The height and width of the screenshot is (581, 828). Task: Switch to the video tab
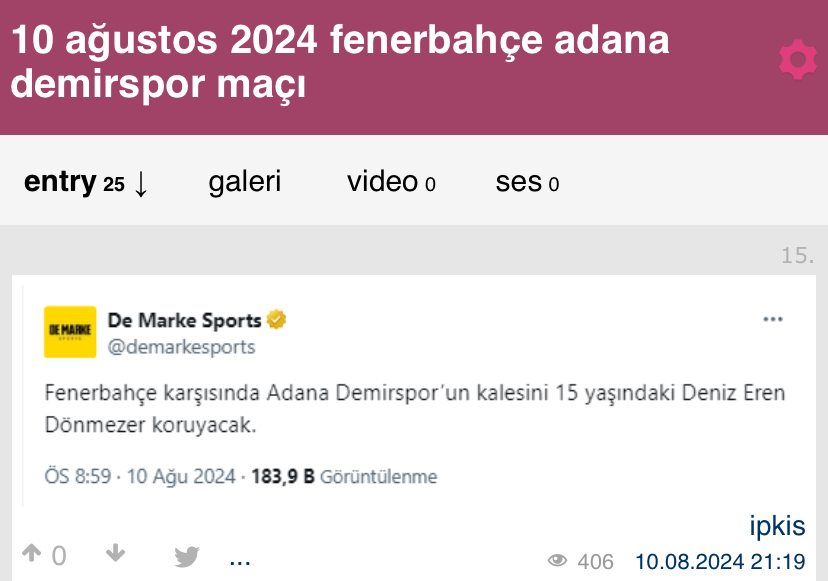click(391, 182)
